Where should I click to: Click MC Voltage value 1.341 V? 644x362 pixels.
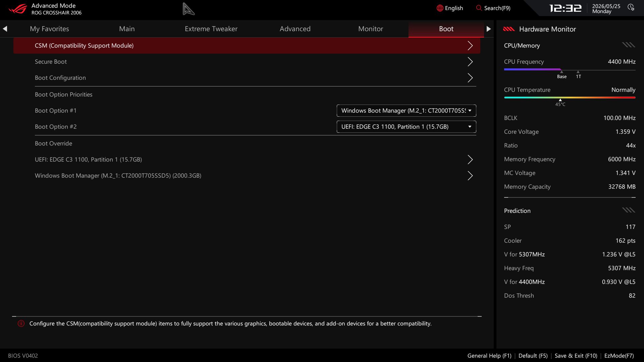pyautogui.click(x=625, y=173)
